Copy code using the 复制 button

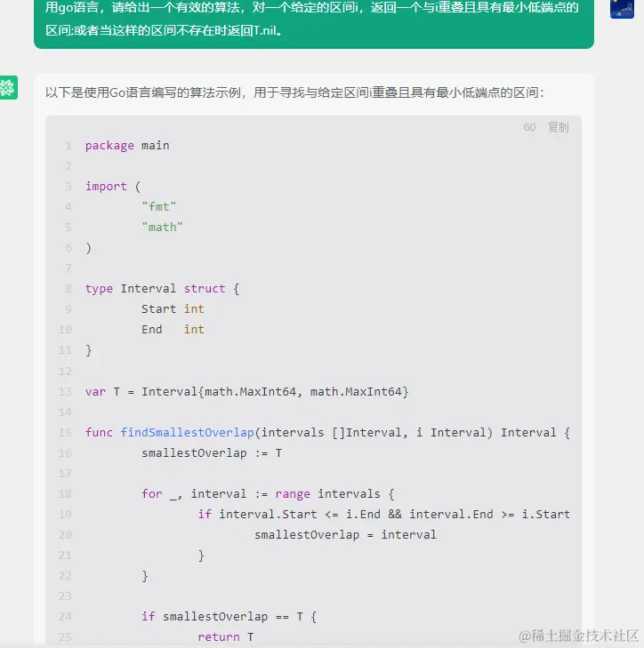558,127
